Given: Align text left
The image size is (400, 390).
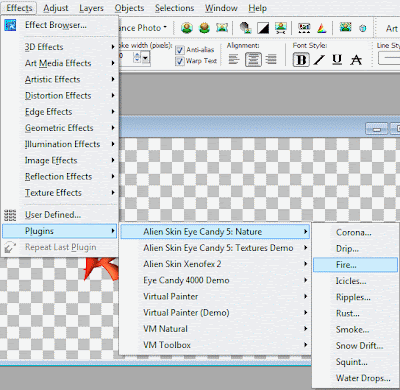Looking at the screenshot, I should click(234, 60).
